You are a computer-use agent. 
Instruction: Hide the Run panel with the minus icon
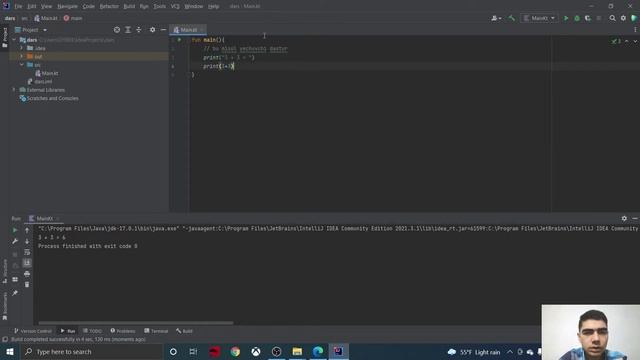635,219
